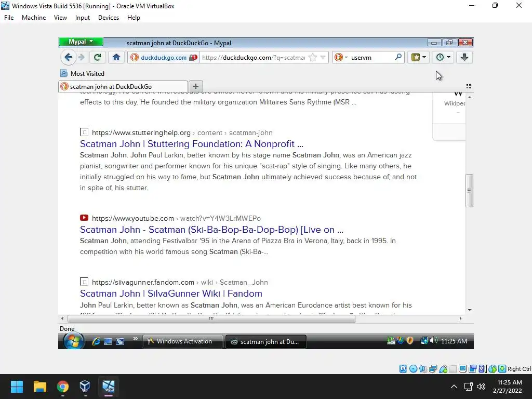This screenshot has width=532, height=399.
Task: Go to the browser home page
Action: click(116, 57)
